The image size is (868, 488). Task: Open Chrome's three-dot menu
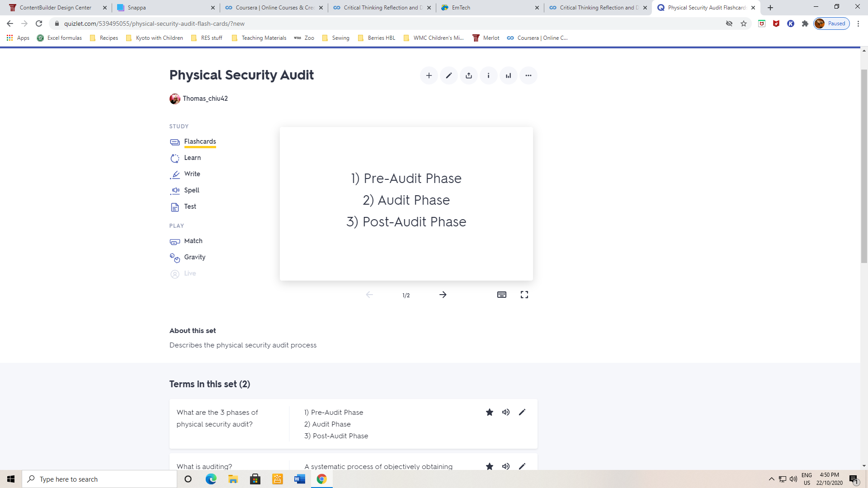click(858, 23)
